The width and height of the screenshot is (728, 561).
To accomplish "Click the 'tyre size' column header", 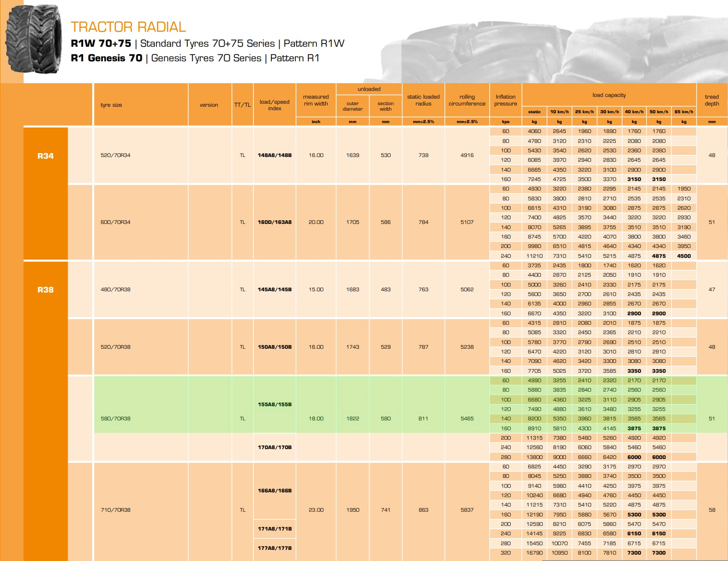I will [111, 105].
